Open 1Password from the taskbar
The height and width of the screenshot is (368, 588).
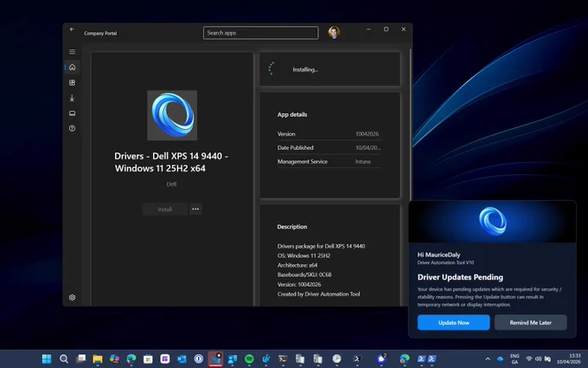pyautogui.click(x=198, y=359)
